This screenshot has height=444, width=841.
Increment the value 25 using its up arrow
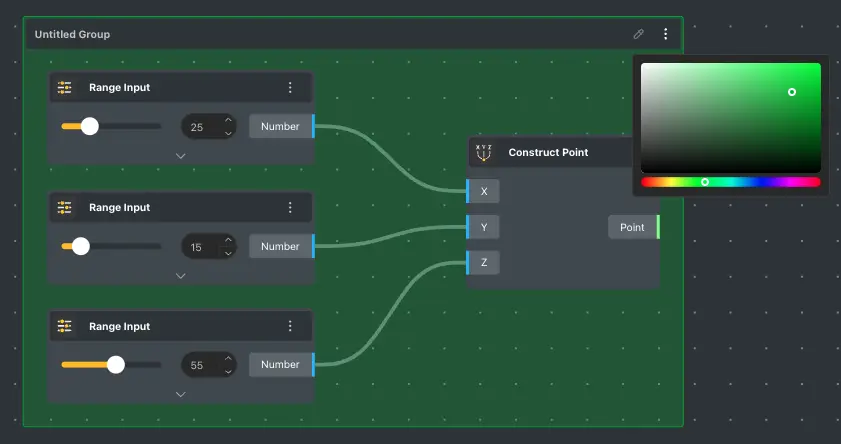[228, 121]
